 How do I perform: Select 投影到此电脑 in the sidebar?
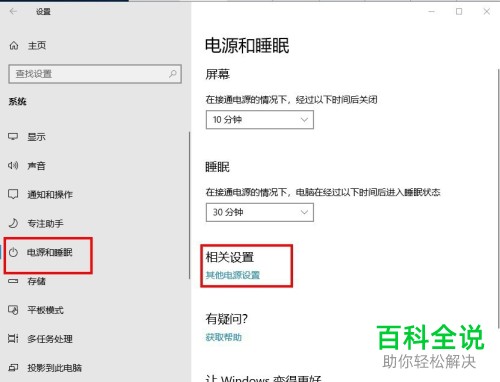tap(55, 368)
